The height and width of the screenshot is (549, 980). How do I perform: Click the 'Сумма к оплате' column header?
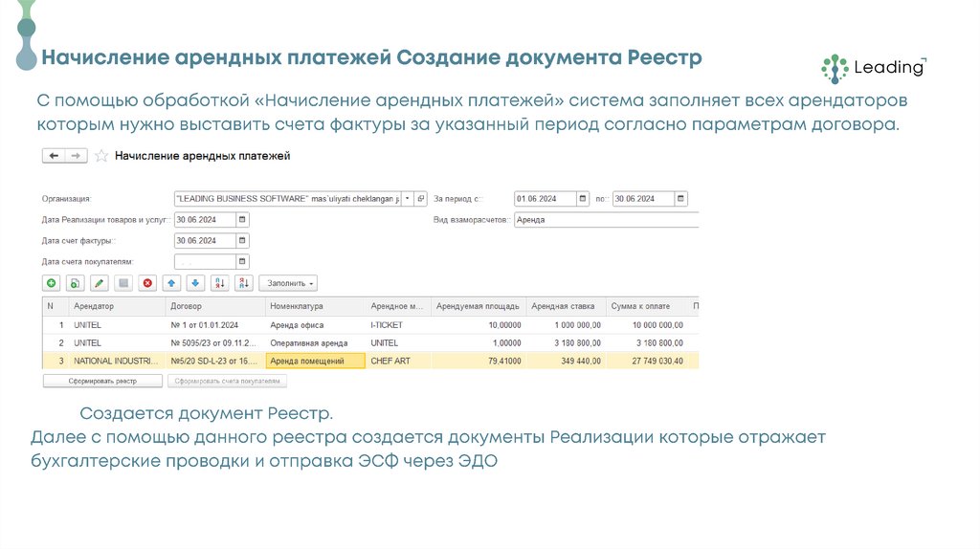click(x=646, y=306)
